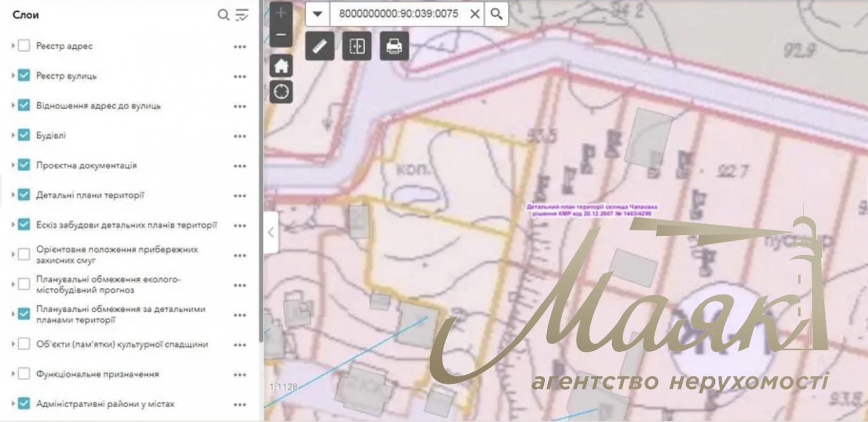The width and height of the screenshot is (868, 422).
Task: Open options menu for Адміністративні райони у містах
Action: [240, 405]
